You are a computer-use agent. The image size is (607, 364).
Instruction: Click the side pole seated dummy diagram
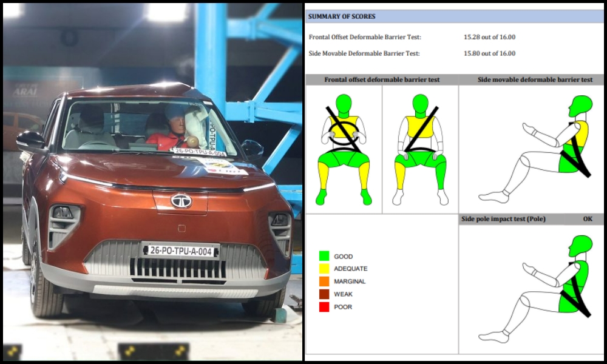click(x=536, y=289)
